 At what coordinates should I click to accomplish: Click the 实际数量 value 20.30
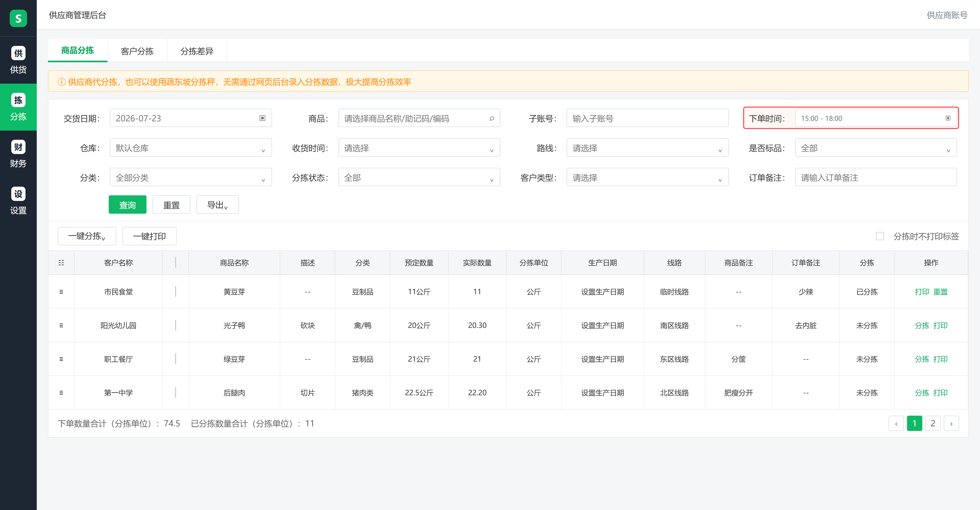477,325
